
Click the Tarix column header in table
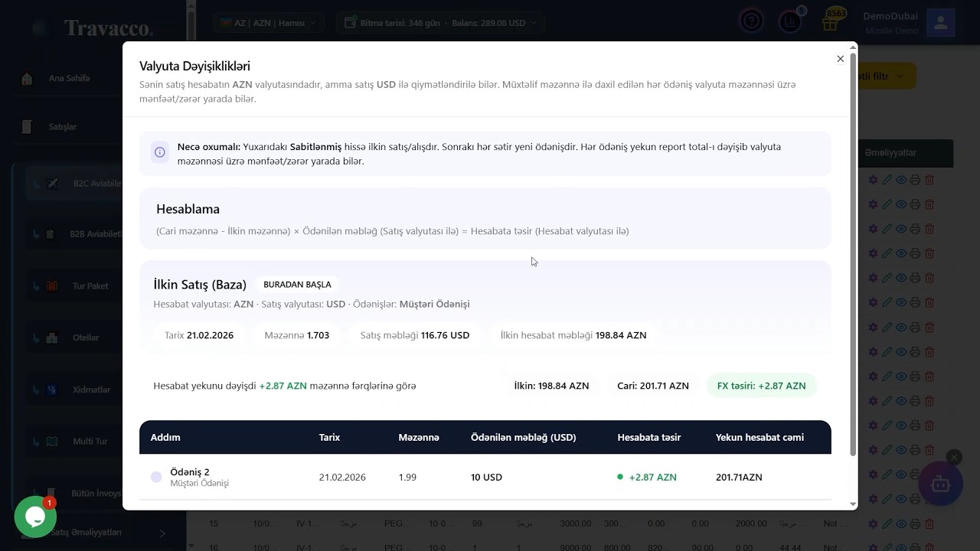tap(329, 437)
